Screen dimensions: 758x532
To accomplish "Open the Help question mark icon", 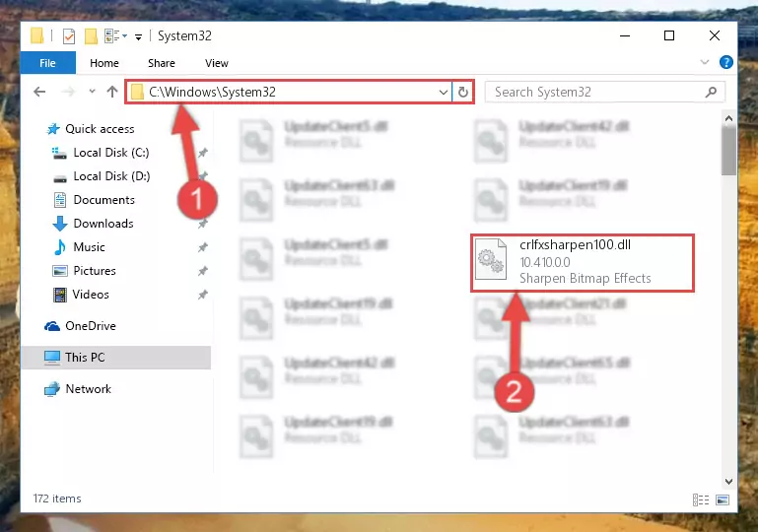I will [x=725, y=62].
